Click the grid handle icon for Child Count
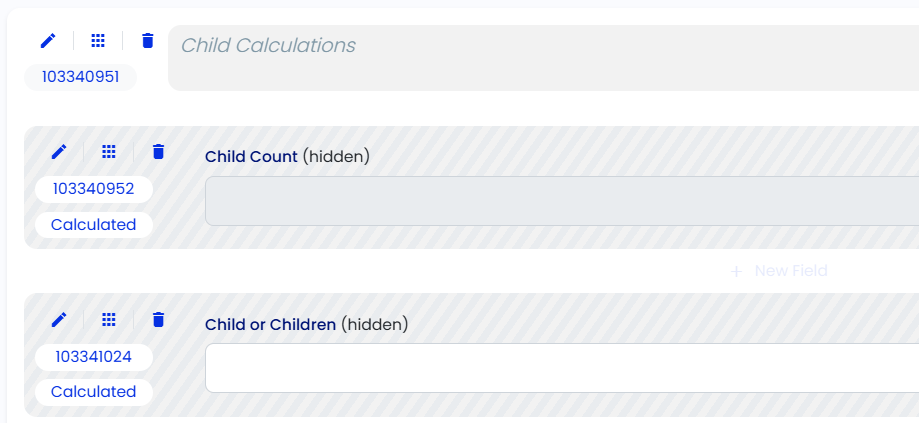This screenshot has width=919, height=423. click(108, 152)
